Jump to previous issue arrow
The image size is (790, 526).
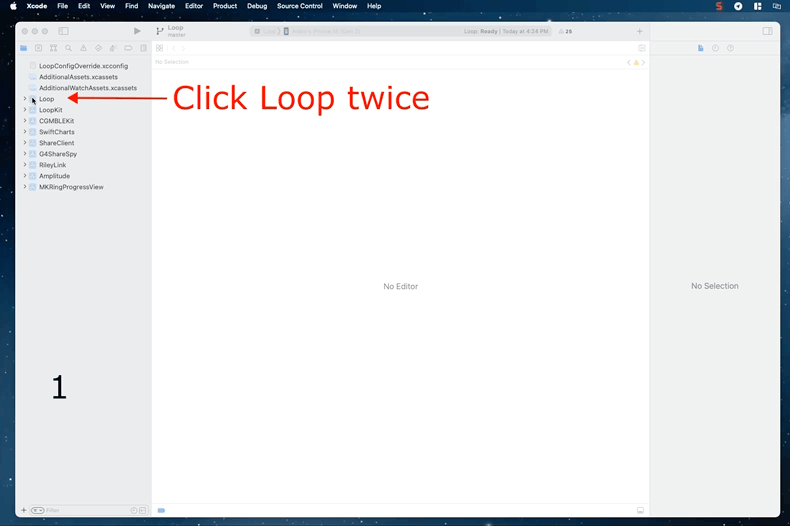pyautogui.click(x=629, y=62)
